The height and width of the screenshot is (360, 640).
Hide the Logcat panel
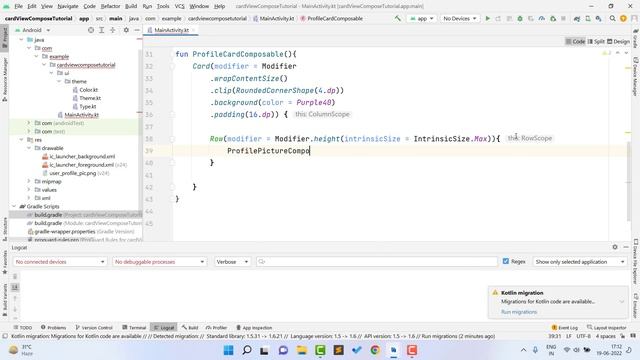tap(626, 247)
